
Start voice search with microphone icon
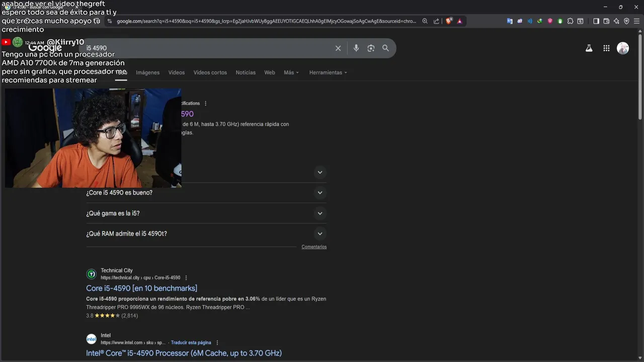pos(356,48)
